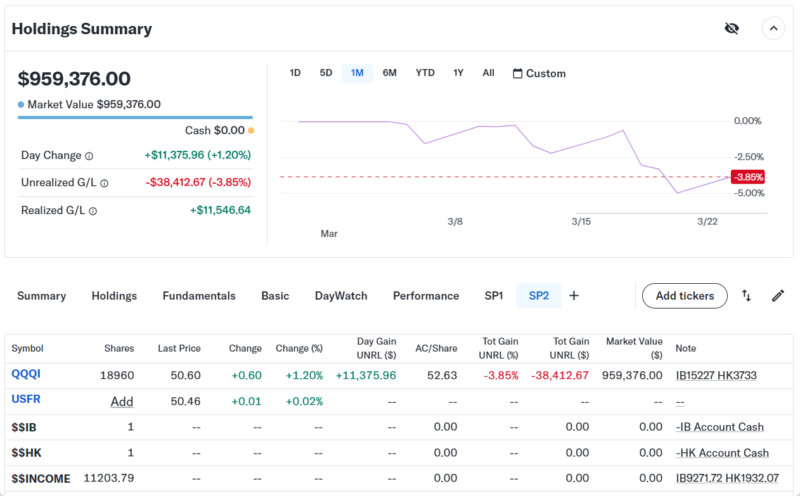Select the YTD chart range
The image size is (800, 496).
point(425,73)
